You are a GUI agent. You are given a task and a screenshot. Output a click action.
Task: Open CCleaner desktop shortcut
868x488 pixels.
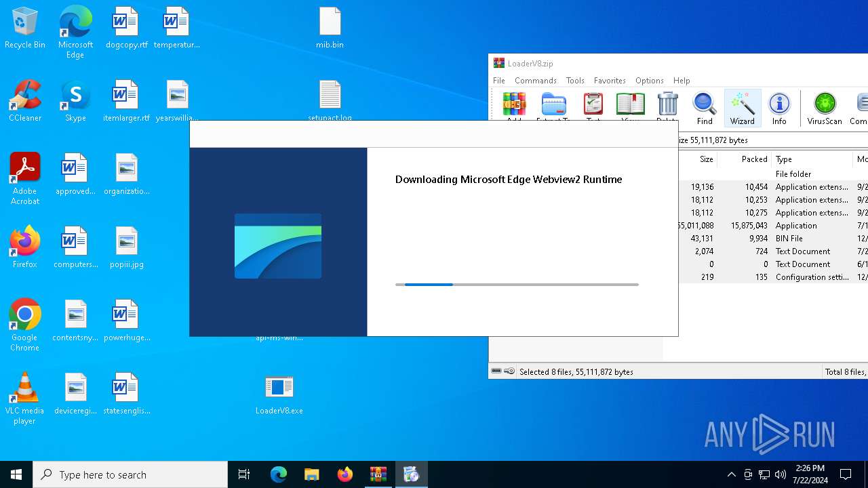point(25,102)
